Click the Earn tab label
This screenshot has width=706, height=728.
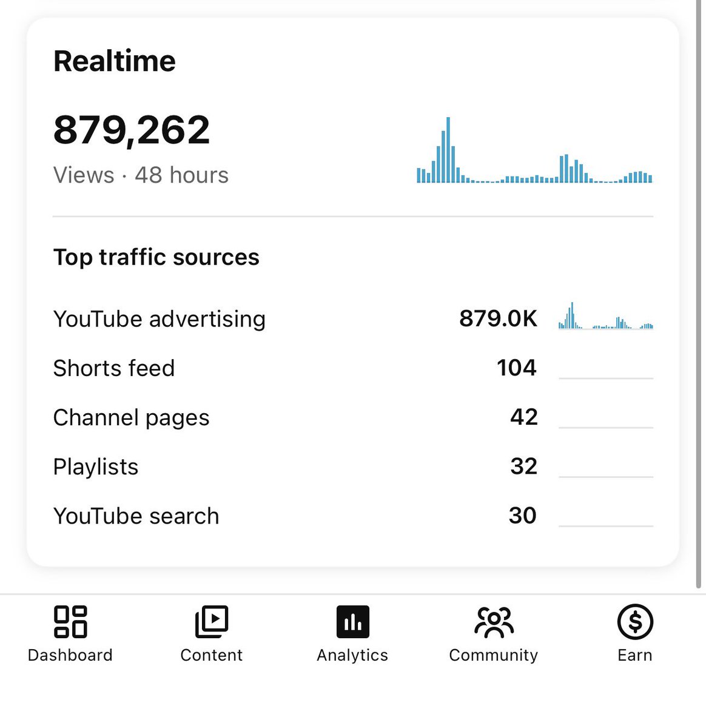click(635, 655)
